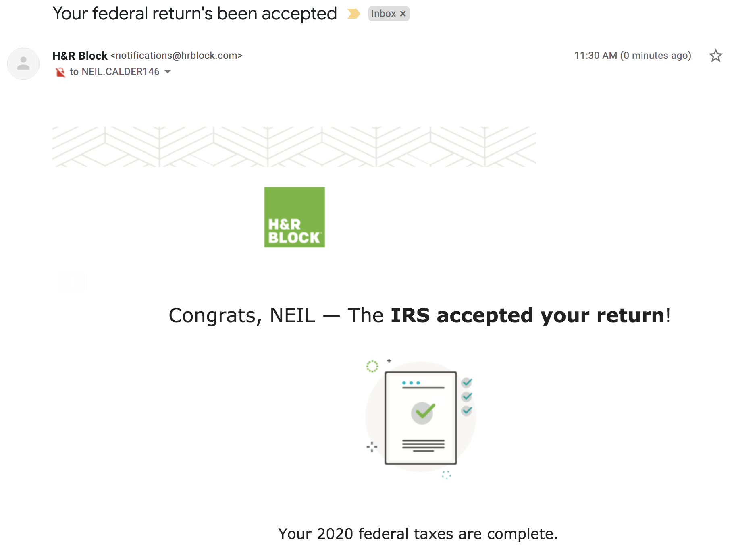Click the green H&R Block logo
The height and width of the screenshot is (560, 736).
coord(294,217)
